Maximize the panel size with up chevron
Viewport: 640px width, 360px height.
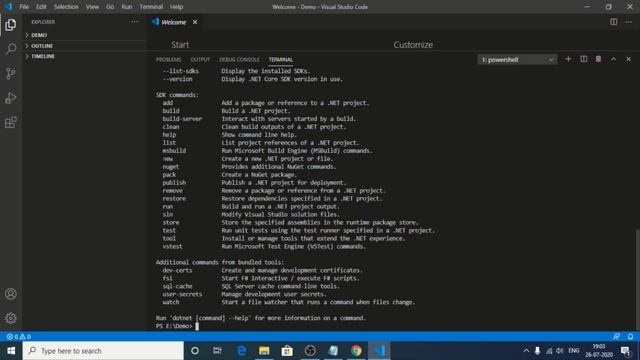click(613, 59)
